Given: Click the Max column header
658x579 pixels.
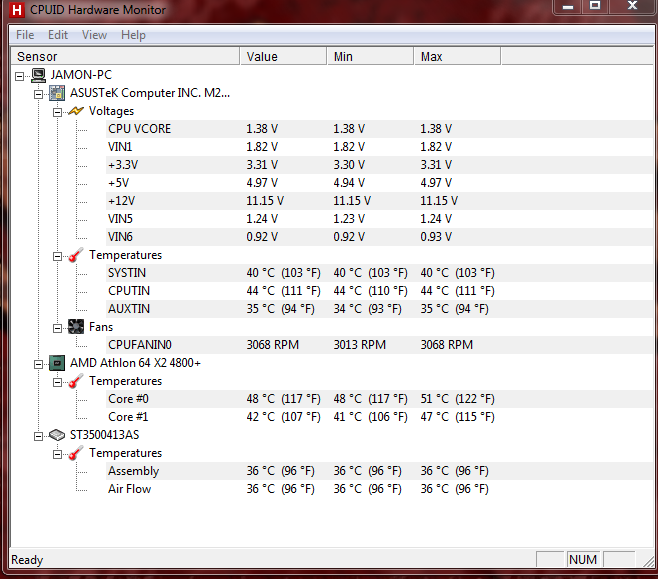Looking at the screenshot, I should [x=457, y=56].
